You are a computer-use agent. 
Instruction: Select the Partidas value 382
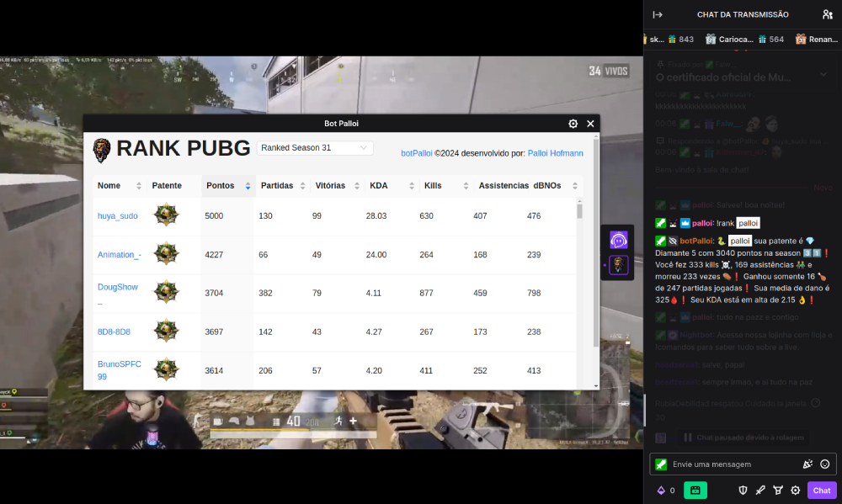click(x=265, y=293)
